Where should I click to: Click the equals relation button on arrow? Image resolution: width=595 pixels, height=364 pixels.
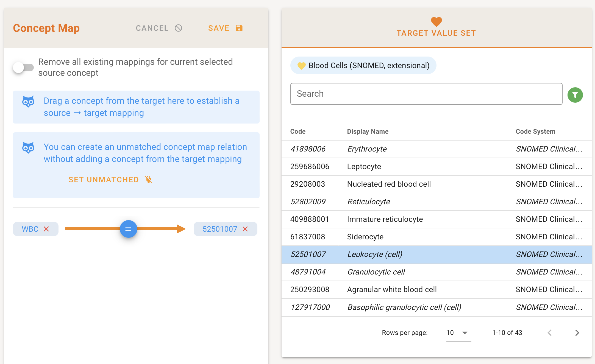click(128, 229)
